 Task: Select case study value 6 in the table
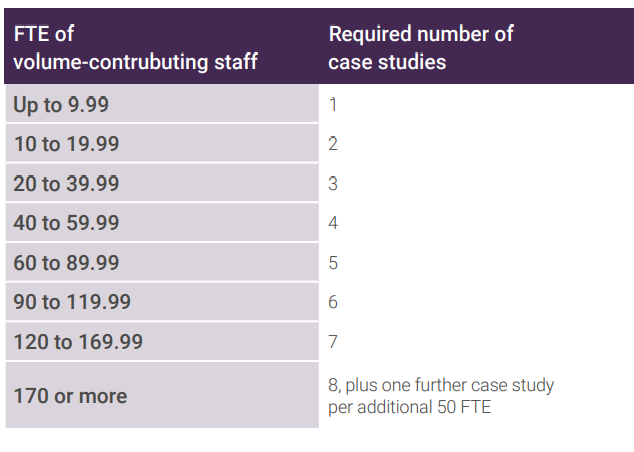[333, 302]
